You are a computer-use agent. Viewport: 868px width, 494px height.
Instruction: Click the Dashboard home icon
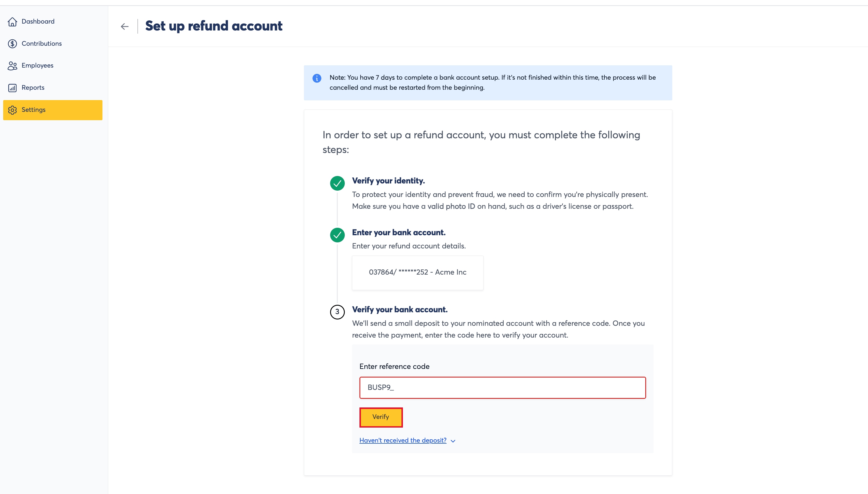tap(12, 22)
